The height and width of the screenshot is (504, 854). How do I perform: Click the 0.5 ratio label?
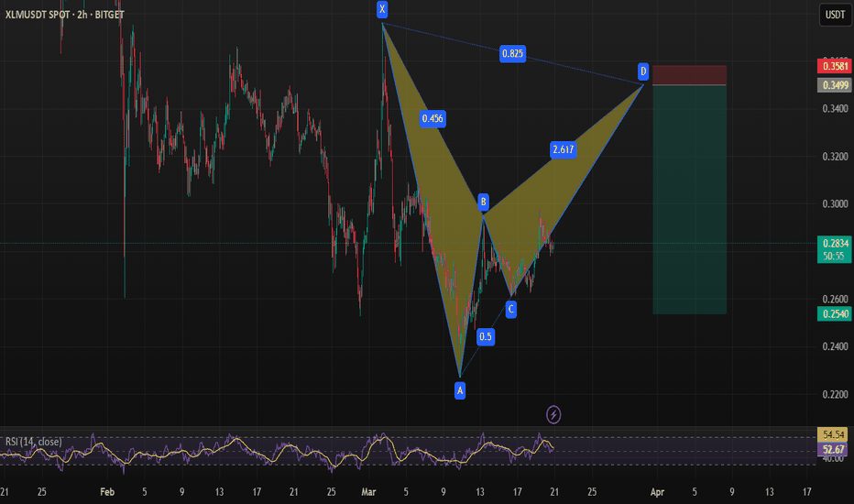pos(486,336)
